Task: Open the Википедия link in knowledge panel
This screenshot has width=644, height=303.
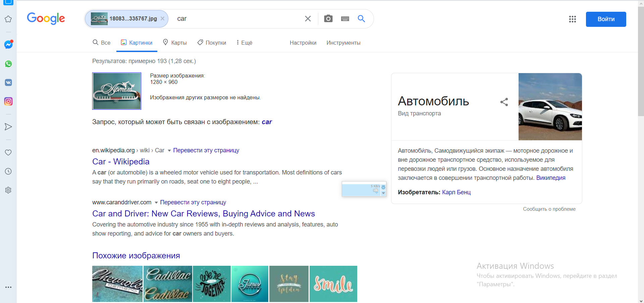Action: (551, 178)
